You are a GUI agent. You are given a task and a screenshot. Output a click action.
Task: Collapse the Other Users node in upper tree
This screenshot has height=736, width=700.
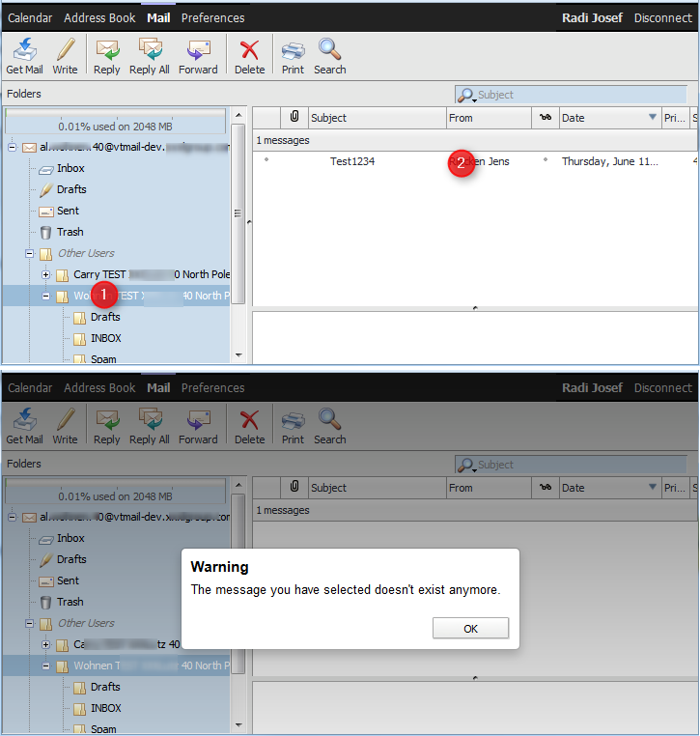(30, 254)
